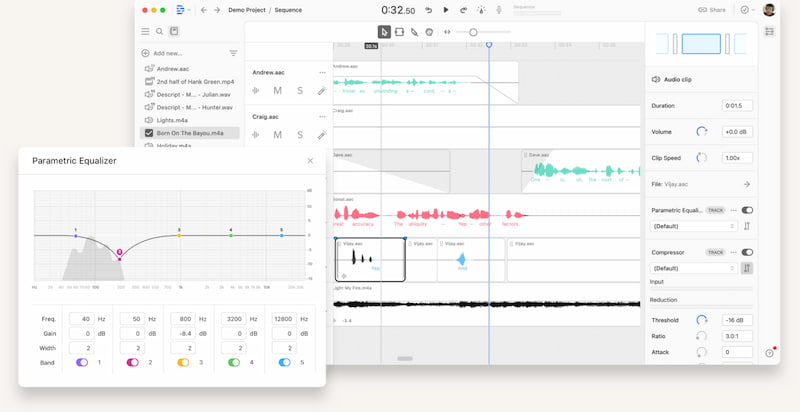The width and height of the screenshot is (800, 412).
Task: Click the band 1 frequency field
Action: click(82, 319)
